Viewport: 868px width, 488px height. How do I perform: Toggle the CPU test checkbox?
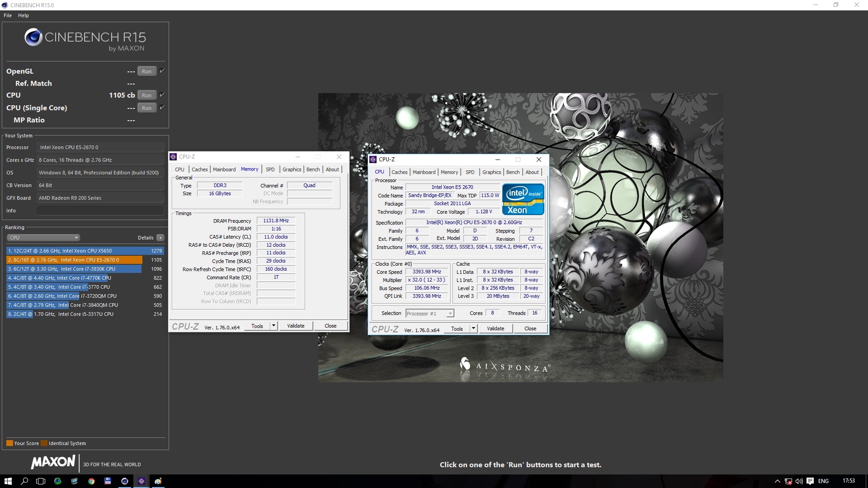(162, 95)
